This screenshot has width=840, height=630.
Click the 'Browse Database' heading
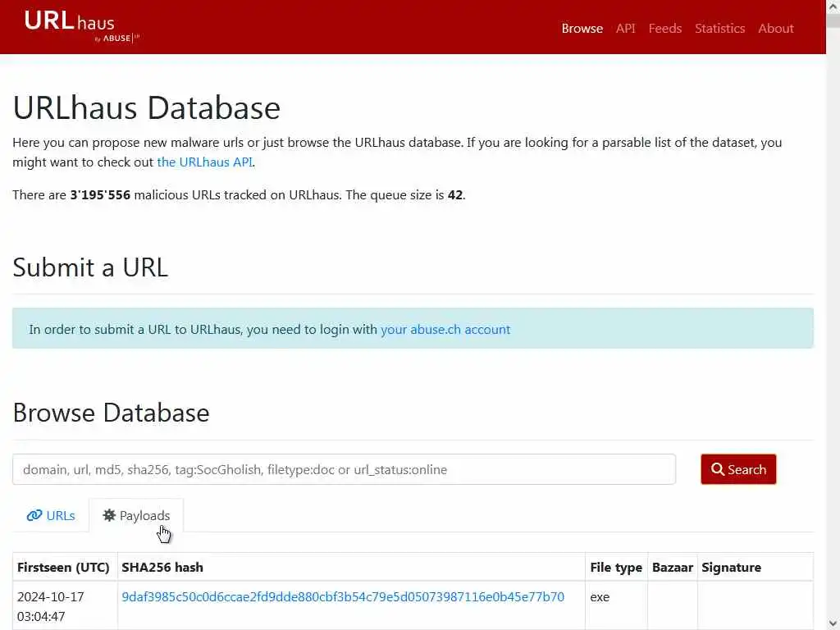pyautogui.click(x=111, y=413)
